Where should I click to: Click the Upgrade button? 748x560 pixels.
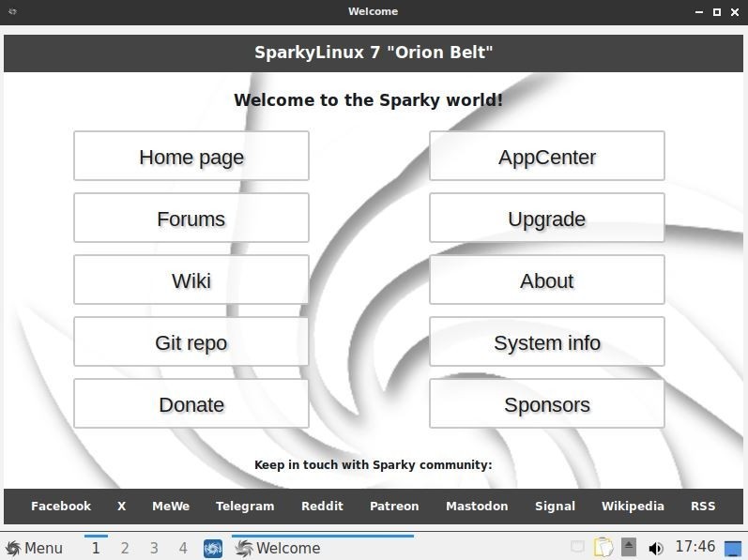tap(546, 219)
